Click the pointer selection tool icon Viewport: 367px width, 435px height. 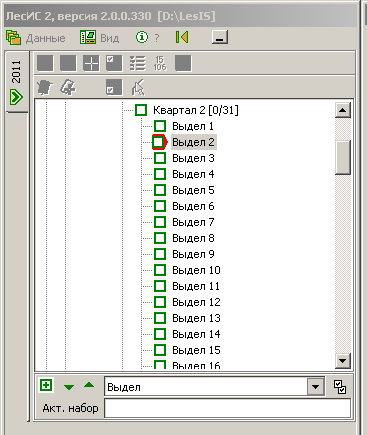(x=138, y=87)
